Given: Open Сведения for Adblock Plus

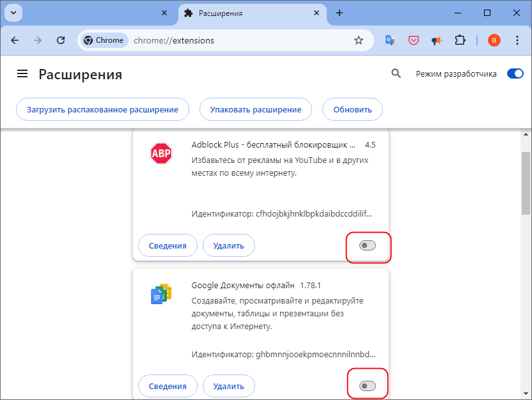Looking at the screenshot, I should point(168,245).
